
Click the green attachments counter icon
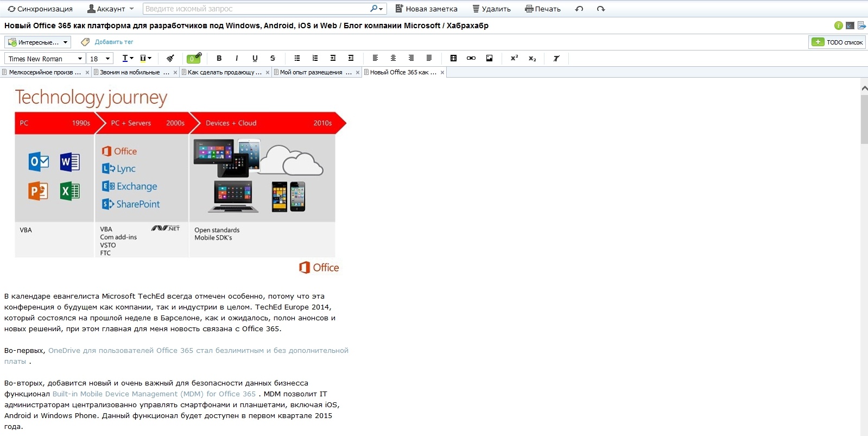coord(194,58)
